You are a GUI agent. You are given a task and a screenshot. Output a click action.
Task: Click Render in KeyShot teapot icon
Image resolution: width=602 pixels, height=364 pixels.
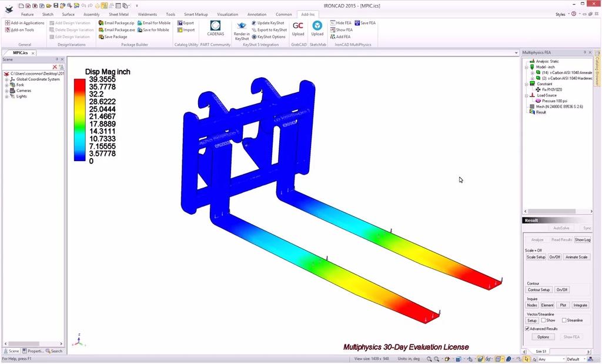click(242, 26)
